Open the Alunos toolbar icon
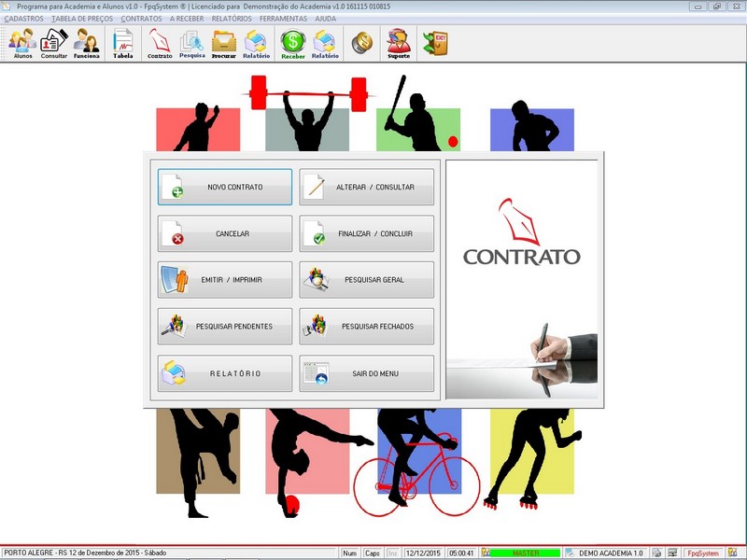This screenshot has width=747, height=560. [x=22, y=43]
